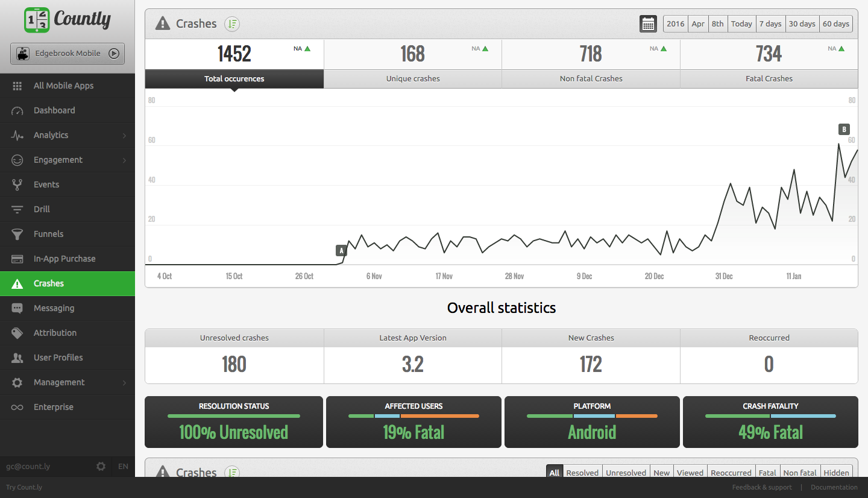Click the Funnels funnel icon
Screen dimensions: 868x498
click(x=17, y=234)
